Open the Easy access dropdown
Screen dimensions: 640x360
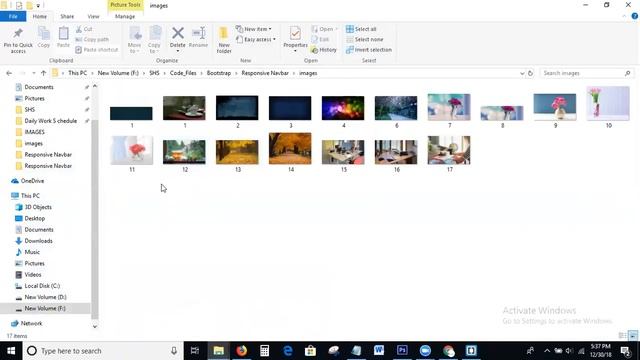pos(256,40)
